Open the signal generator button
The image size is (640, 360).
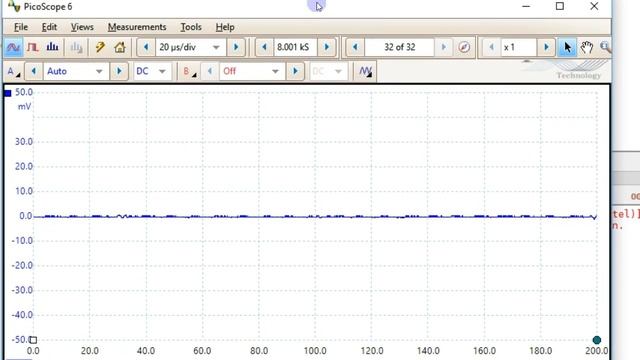tap(365, 71)
